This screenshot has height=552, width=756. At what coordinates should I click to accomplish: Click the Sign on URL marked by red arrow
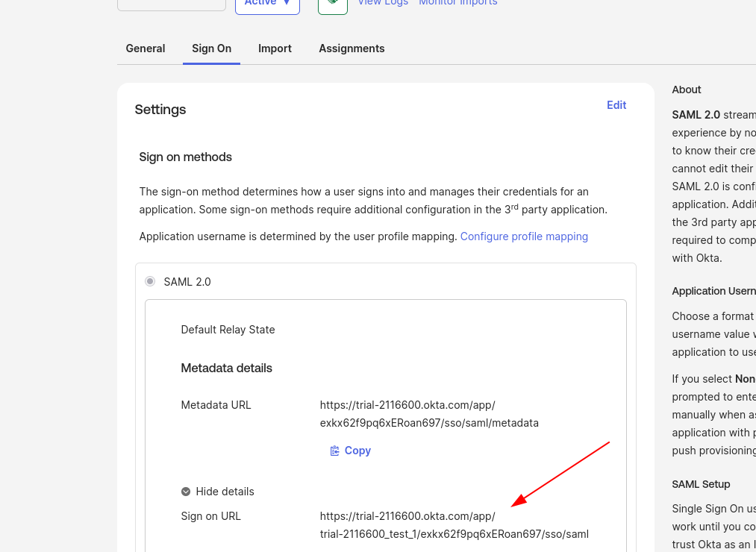[x=454, y=524]
